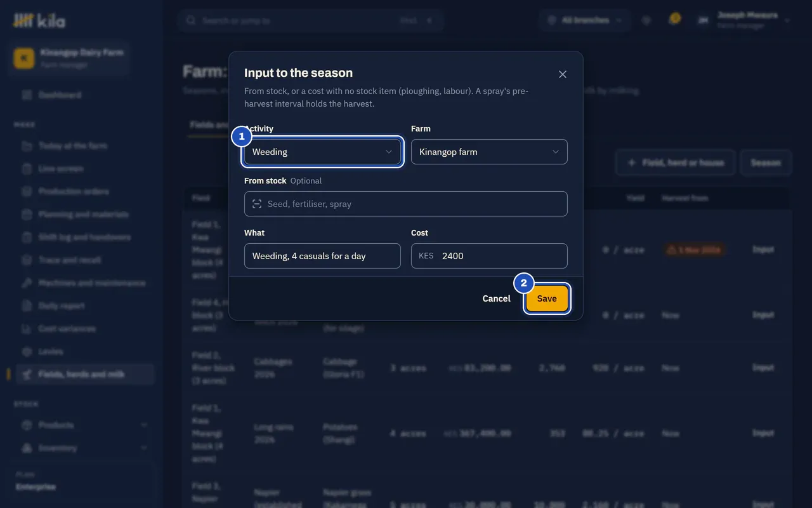
Task: Click the Cost variances chart icon
Action: [x=27, y=328]
